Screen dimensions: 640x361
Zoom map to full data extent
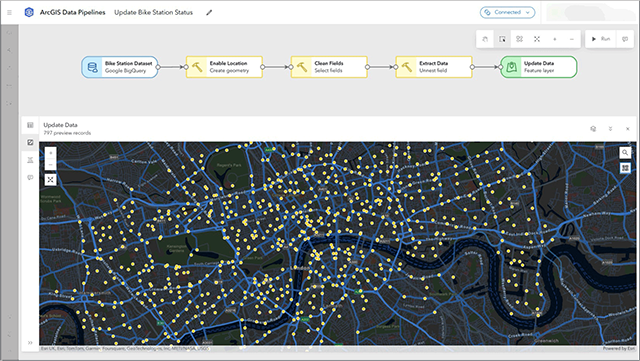(x=50, y=180)
